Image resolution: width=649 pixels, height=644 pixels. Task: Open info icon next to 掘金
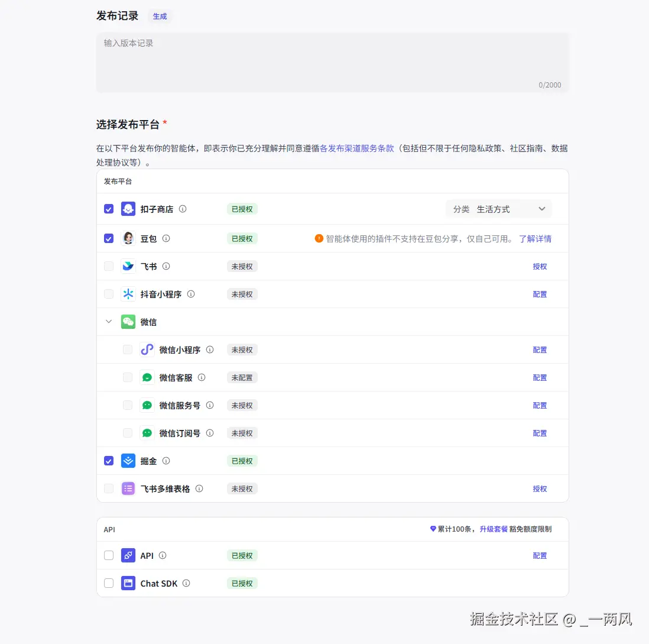(x=166, y=461)
